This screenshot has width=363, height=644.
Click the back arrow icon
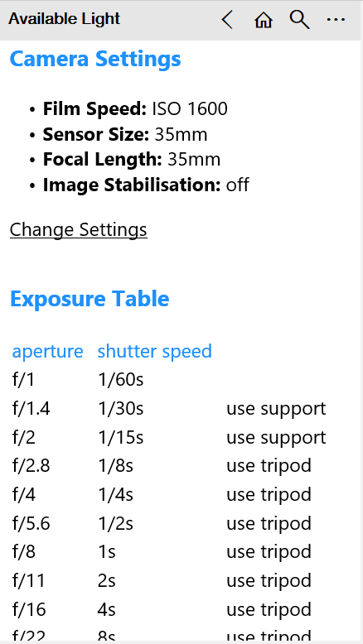pos(227,19)
